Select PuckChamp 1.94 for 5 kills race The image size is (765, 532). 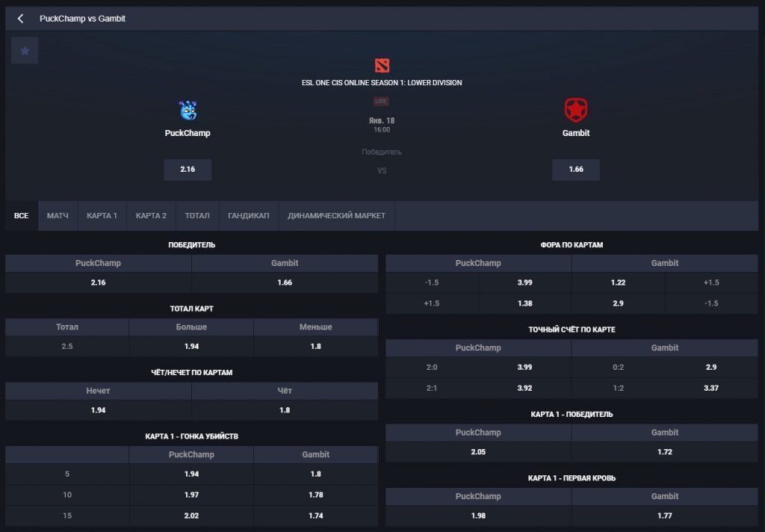point(191,474)
